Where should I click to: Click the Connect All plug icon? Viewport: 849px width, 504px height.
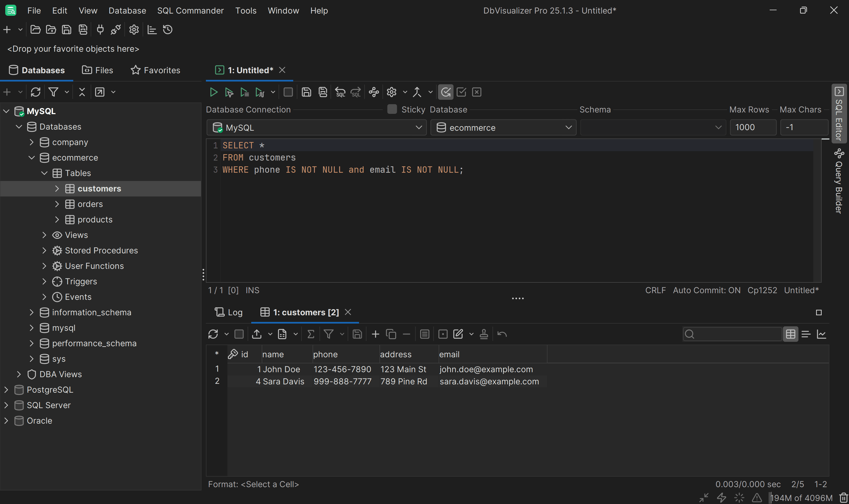click(x=100, y=30)
